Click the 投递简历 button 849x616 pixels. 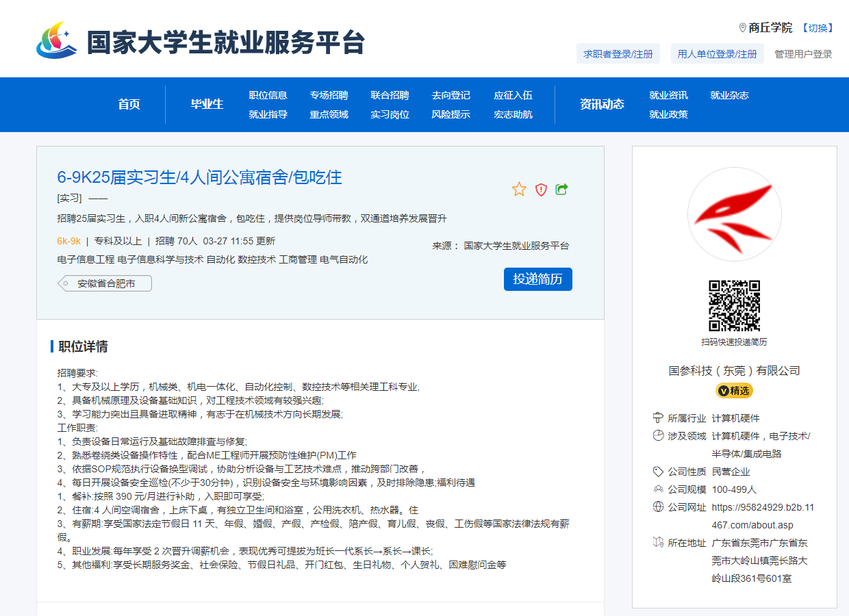(537, 279)
